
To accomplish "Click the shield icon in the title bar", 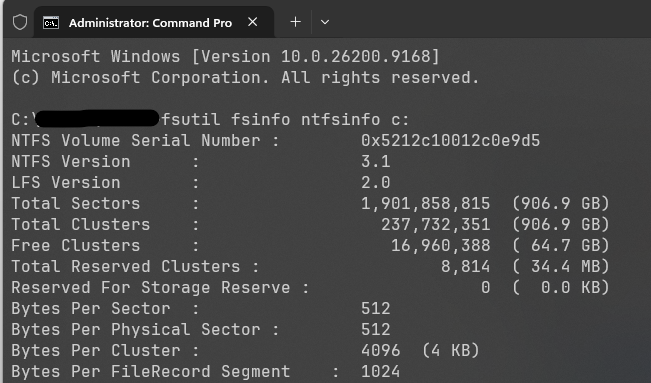I will (x=20, y=22).
